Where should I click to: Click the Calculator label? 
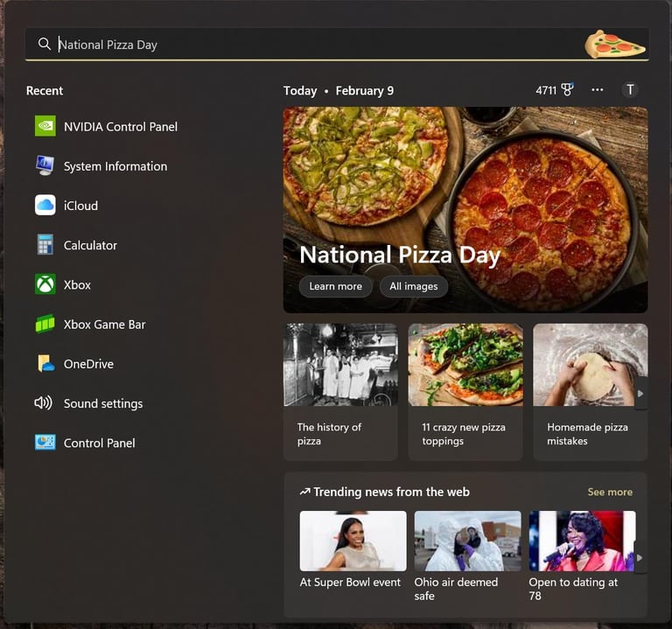[x=90, y=245]
